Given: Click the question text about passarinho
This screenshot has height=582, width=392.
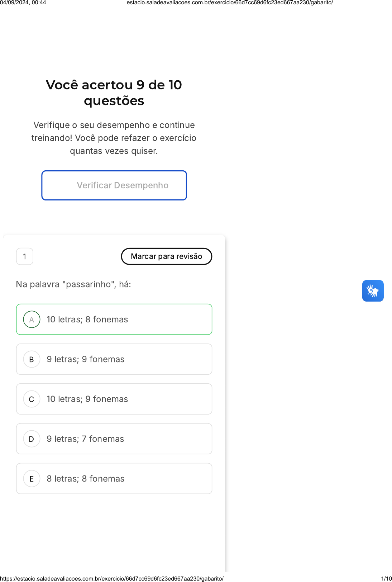Looking at the screenshot, I should [73, 284].
